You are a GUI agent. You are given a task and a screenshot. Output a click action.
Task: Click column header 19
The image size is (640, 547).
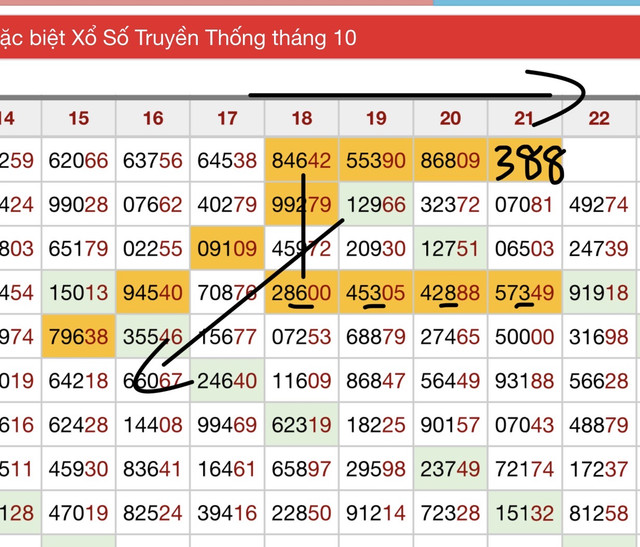coord(376,118)
